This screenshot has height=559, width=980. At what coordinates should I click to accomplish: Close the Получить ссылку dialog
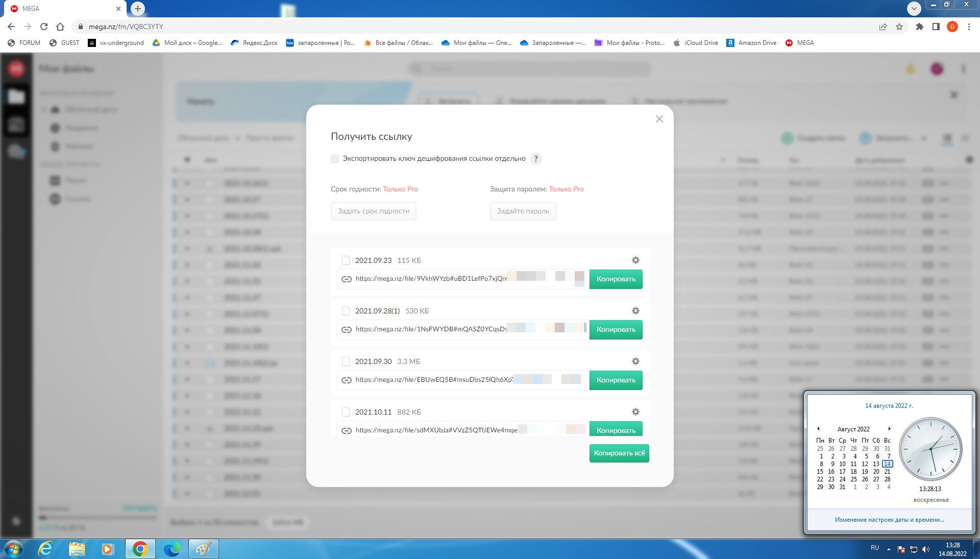(x=659, y=119)
